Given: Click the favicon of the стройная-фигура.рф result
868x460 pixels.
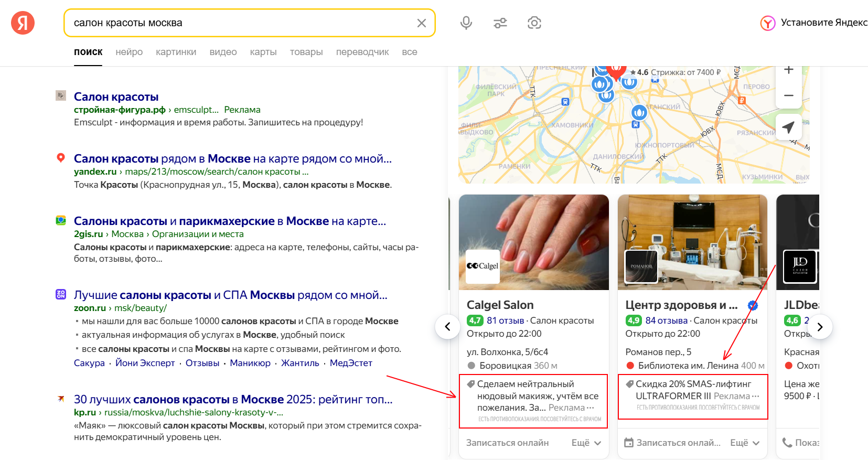Looking at the screenshot, I should [x=61, y=95].
